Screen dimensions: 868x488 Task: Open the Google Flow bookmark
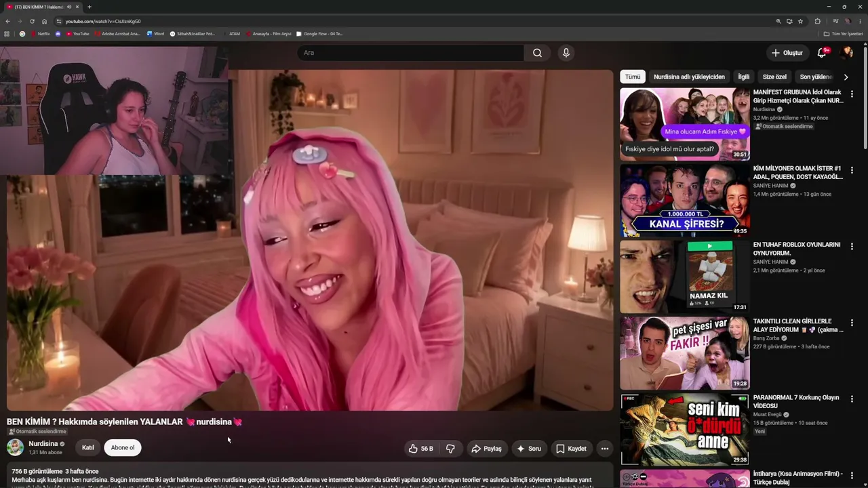[319, 33]
